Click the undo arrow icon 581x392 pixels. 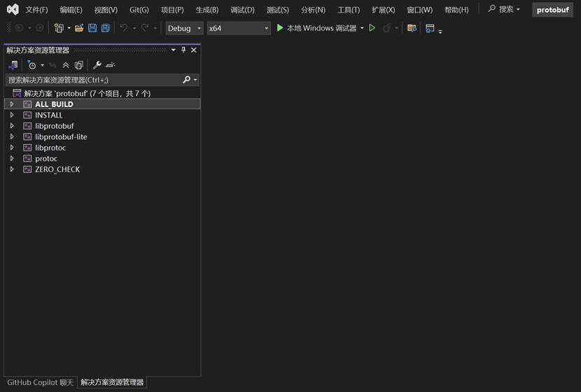124,28
